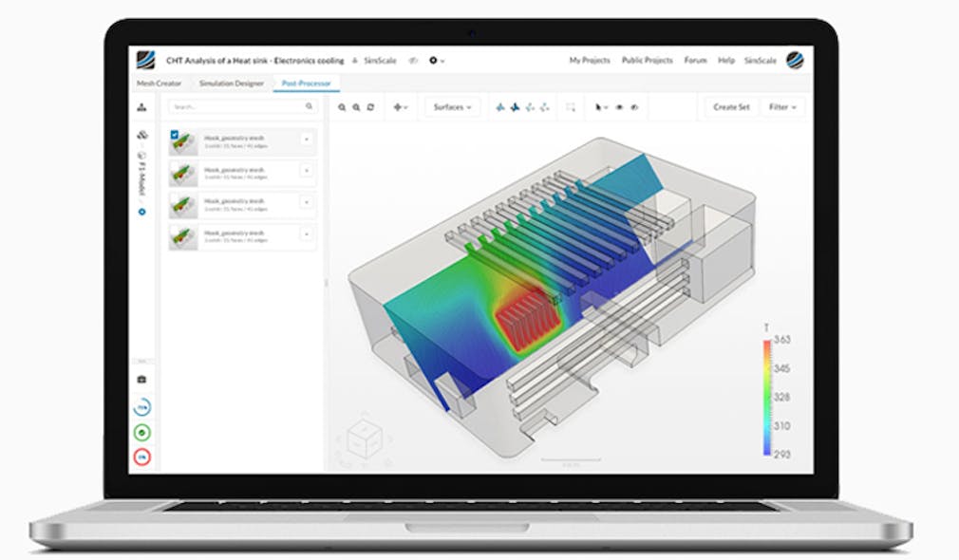The width and height of the screenshot is (959, 560).
Task: Click the Create Set button
Action: point(729,107)
